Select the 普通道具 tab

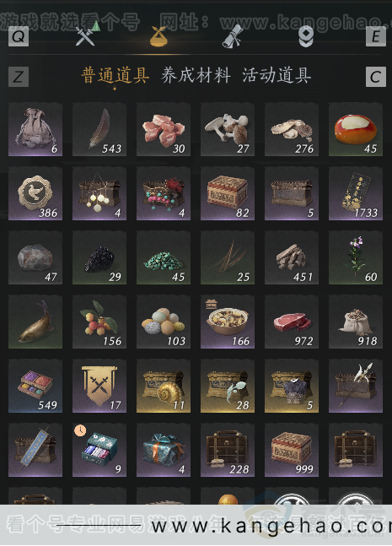tap(115, 76)
